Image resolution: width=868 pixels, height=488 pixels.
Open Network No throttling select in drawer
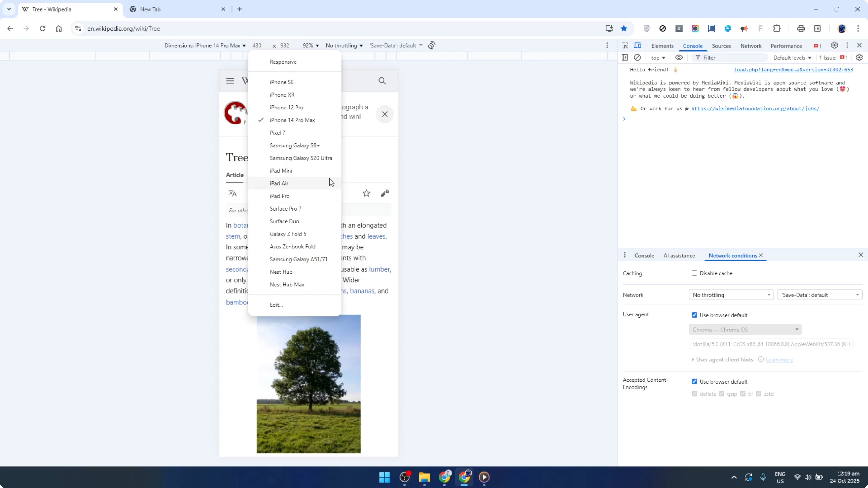731,295
